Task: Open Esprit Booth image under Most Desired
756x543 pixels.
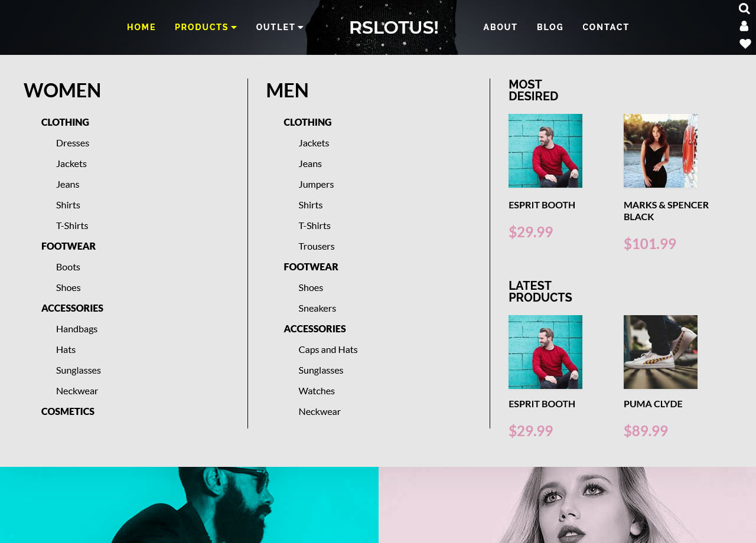Action: coord(545,151)
